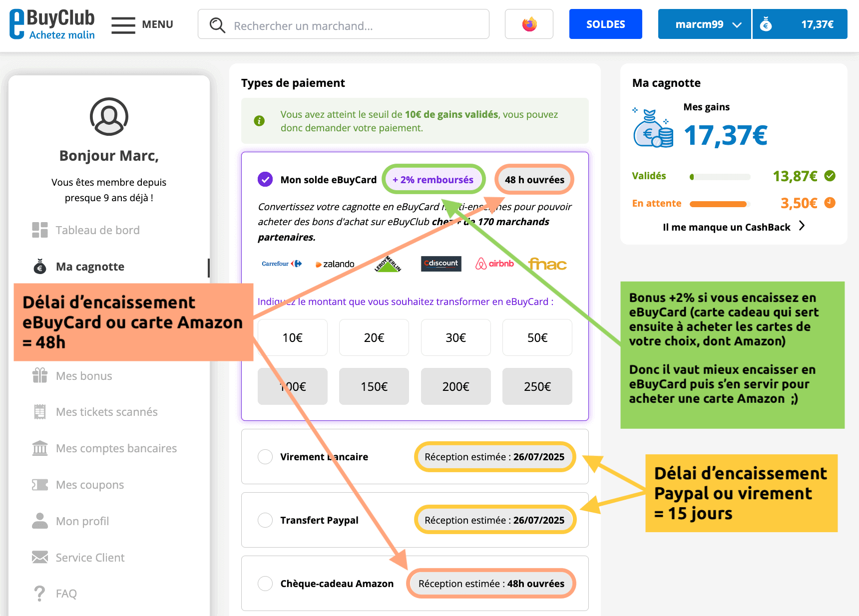The height and width of the screenshot is (616, 859).
Task: Click the Validés green progress bar
Action: pos(720,177)
